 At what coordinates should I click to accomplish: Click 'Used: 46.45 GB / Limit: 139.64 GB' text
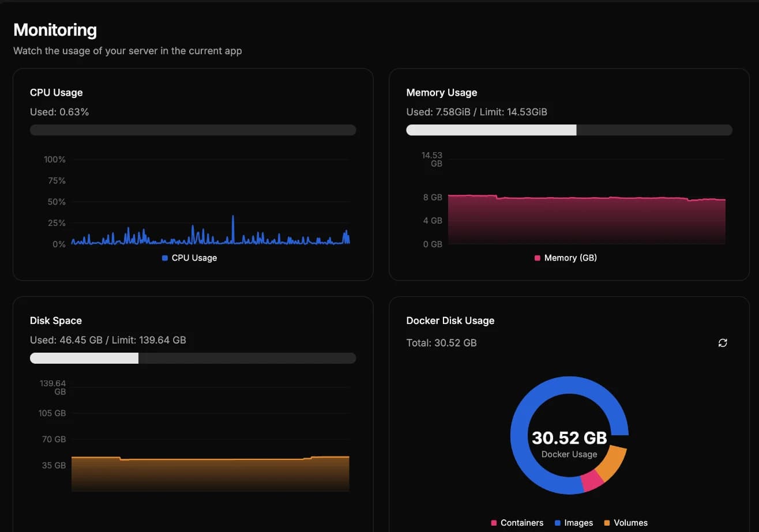pyautogui.click(x=108, y=340)
